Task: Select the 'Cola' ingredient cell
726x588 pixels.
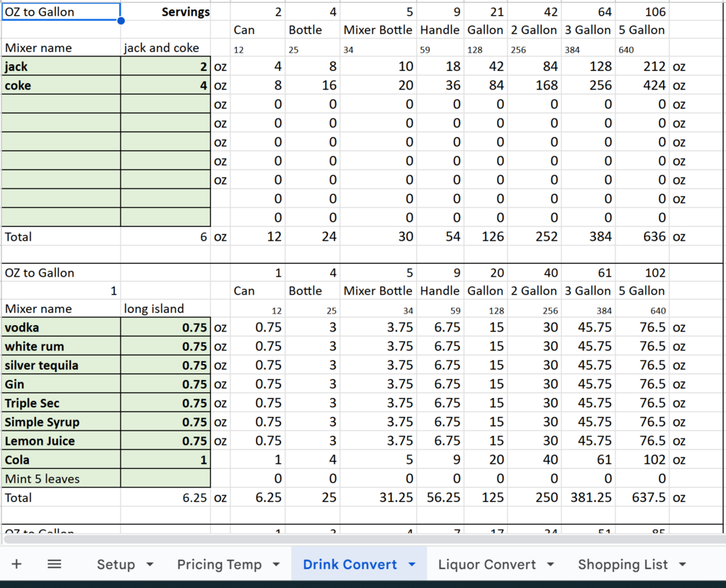Action: [x=61, y=459]
